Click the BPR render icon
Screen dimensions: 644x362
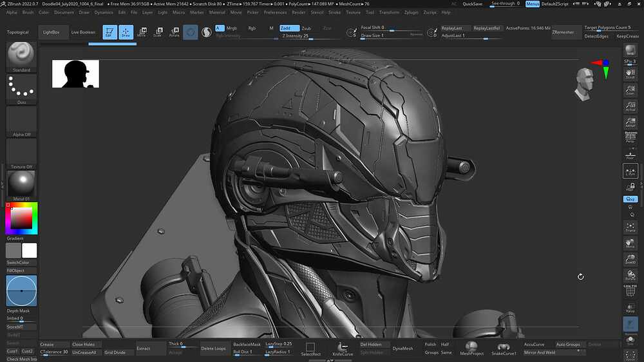coord(630,51)
